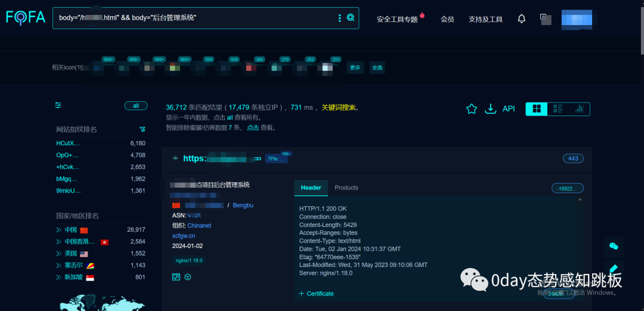Toggle the all pill button
Screen dimensions: 644x311
click(x=136, y=106)
